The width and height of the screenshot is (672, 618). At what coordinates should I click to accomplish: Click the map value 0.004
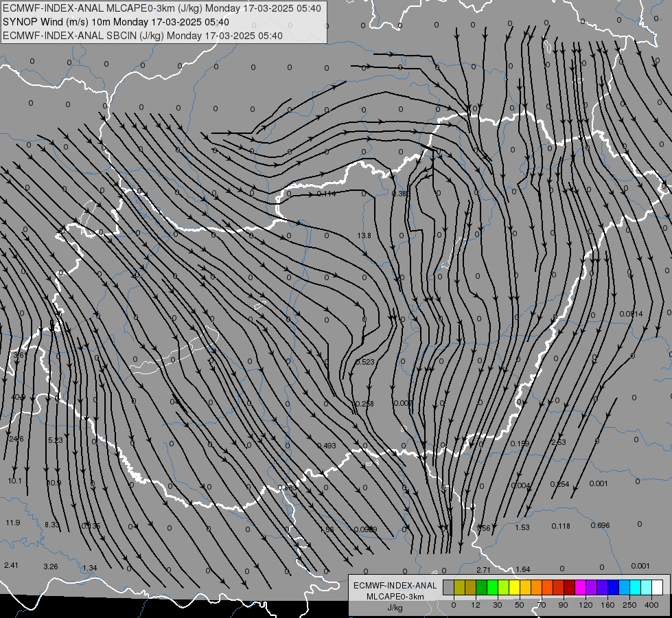coord(521,485)
